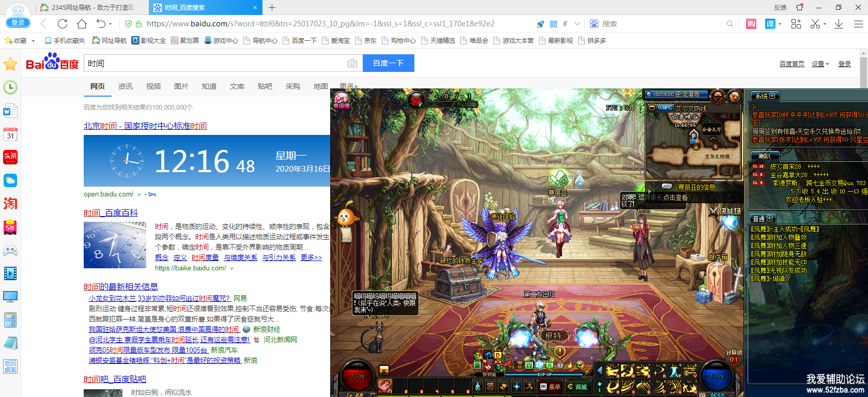Image resolution: width=868 pixels, height=397 pixels.
Task: Expand the address bar dropdown chevron
Action: 577,24
